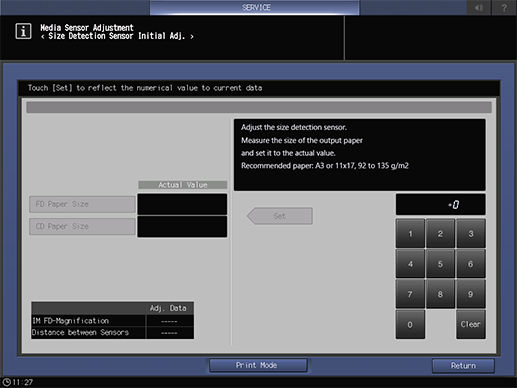The width and height of the screenshot is (517, 388).
Task: Open Print Mode
Action: (258, 365)
